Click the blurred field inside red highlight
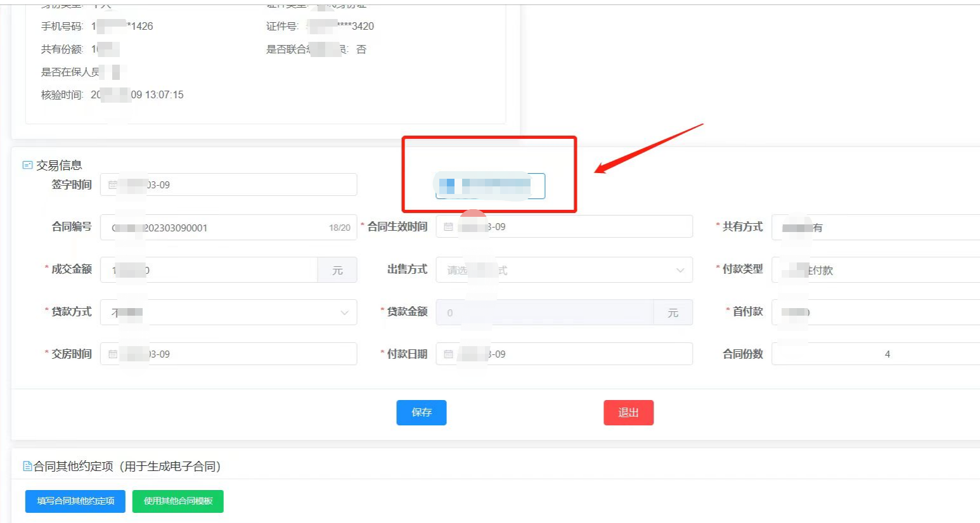The width and height of the screenshot is (980, 523). point(490,186)
